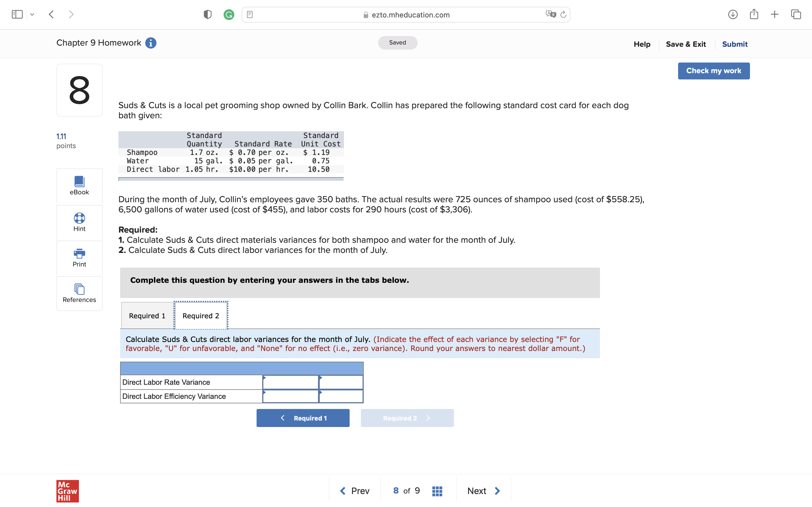Enter Direct Labor Rate Variance amount
Image resolution: width=812 pixels, height=507 pixels.
coord(290,382)
